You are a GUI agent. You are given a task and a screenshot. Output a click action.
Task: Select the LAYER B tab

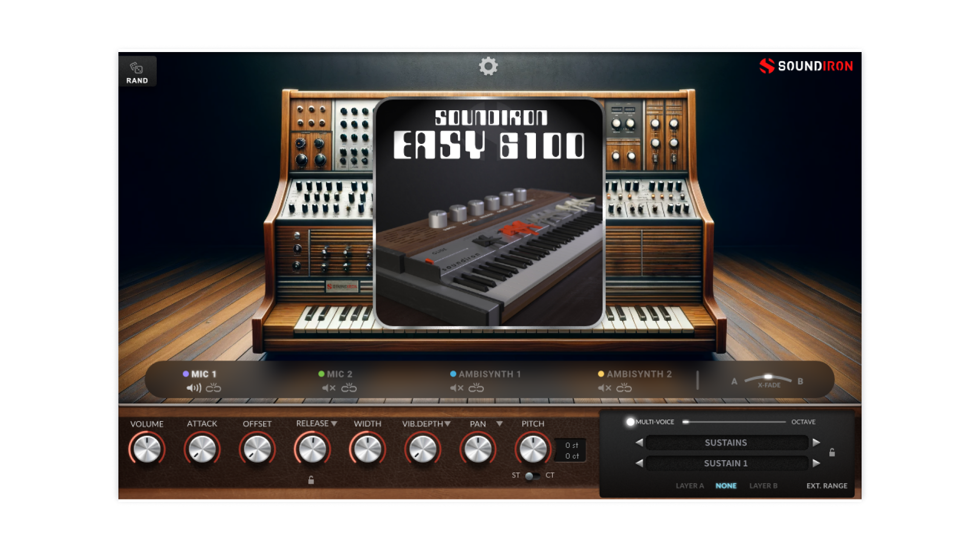point(764,486)
